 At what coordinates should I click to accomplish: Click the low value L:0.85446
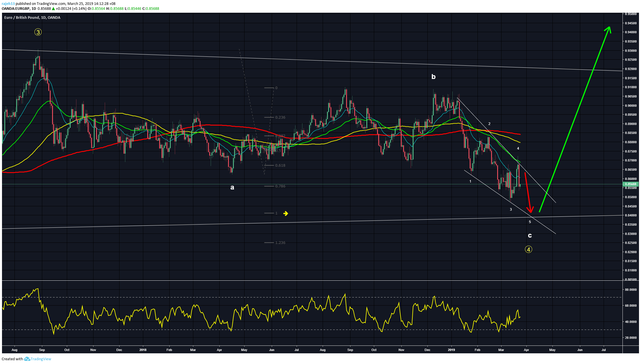tap(133, 8)
